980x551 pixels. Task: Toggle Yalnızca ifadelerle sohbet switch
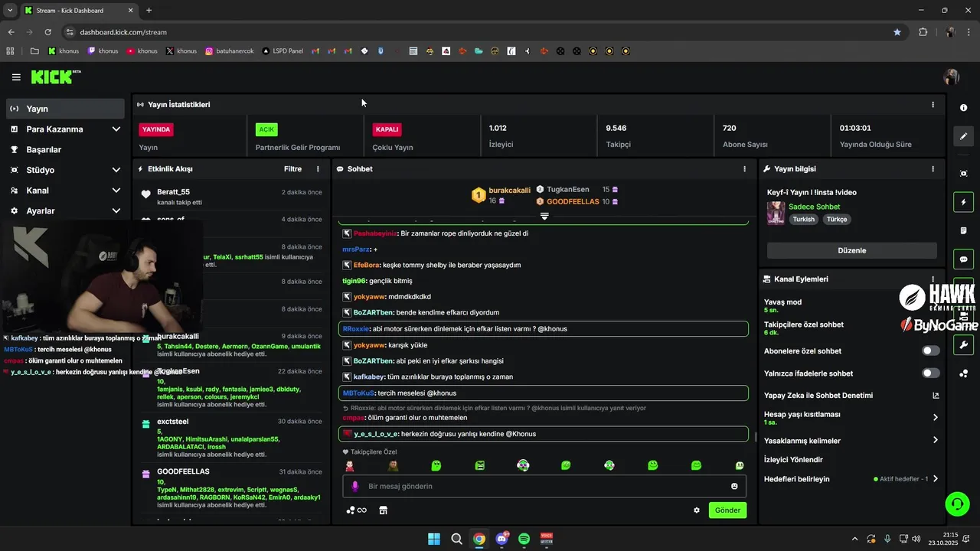coord(931,373)
